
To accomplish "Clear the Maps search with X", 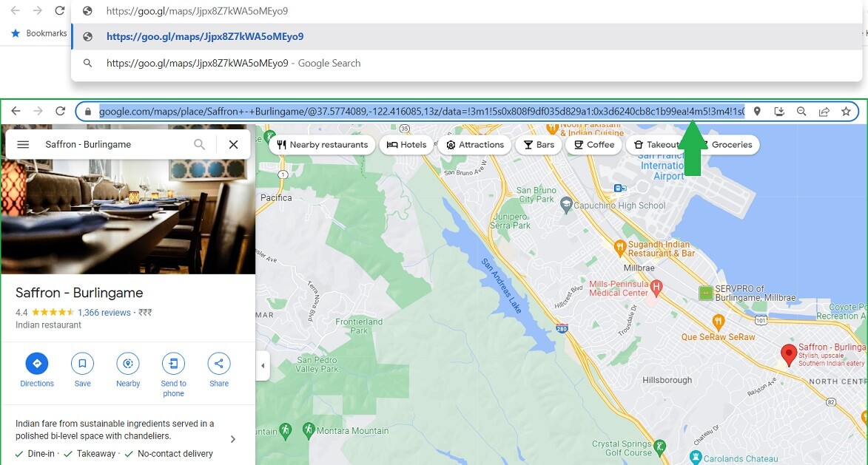I will coord(234,144).
